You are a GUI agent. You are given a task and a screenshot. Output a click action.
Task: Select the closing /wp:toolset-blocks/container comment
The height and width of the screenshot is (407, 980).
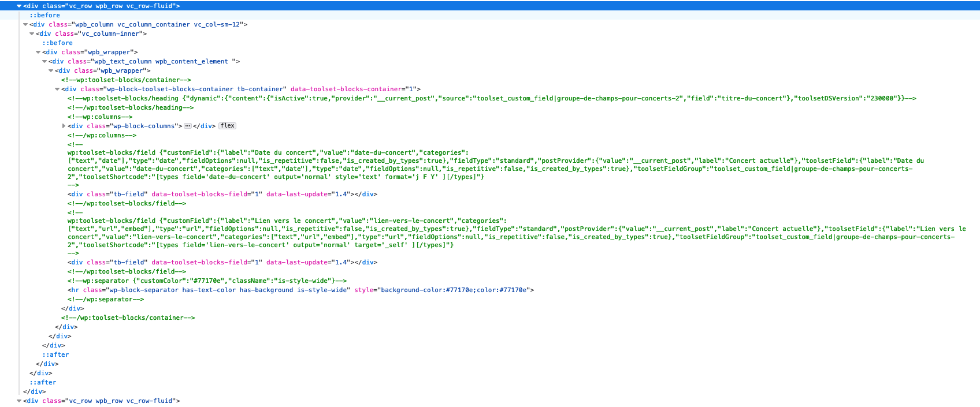click(128, 318)
